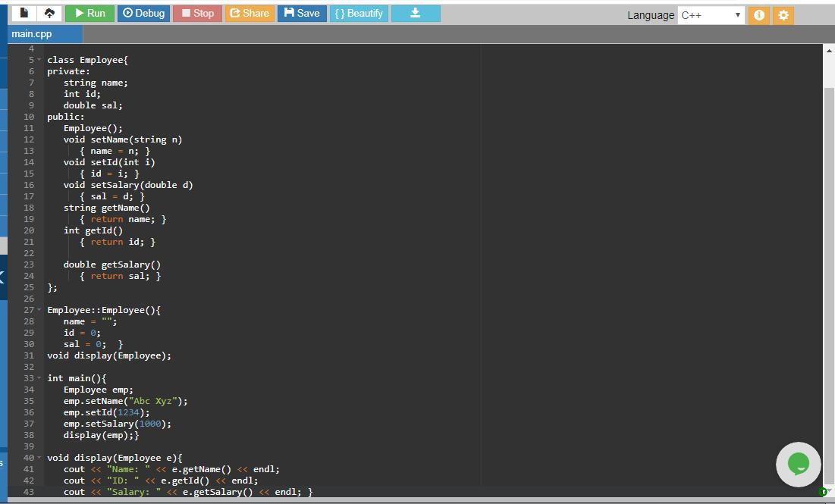Collapse the main function fold on line 33
The height and width of the screenshot is (504, 835).
pos(39,378)
